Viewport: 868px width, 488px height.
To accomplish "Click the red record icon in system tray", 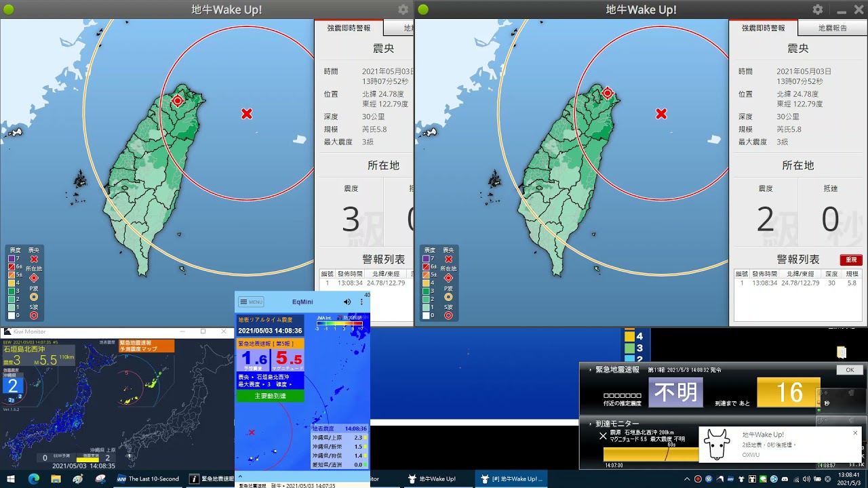I will [x=698, y=479].
